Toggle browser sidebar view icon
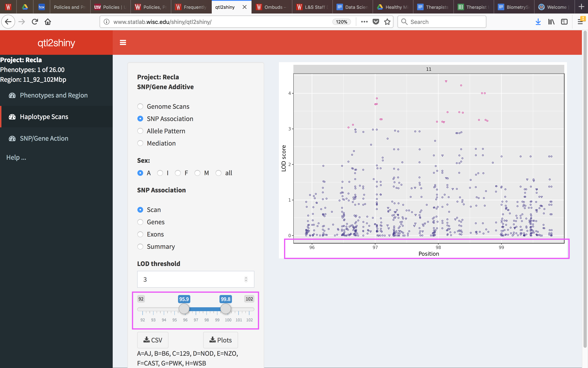 (x=564, y=22)
